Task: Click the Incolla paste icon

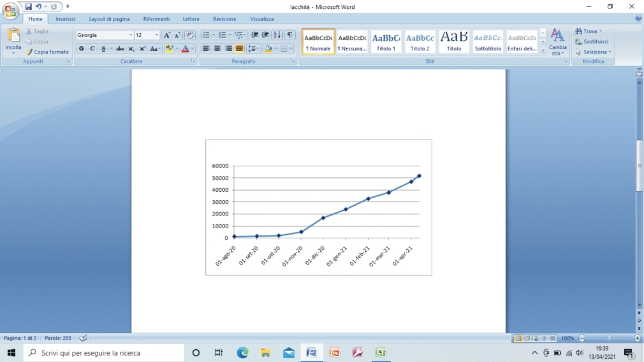Action: 13,36
